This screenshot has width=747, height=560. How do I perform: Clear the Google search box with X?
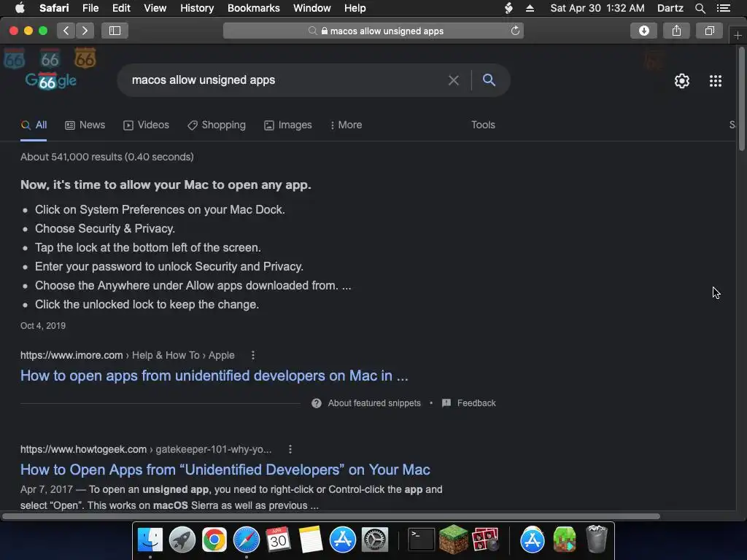[x=454, y=80]
